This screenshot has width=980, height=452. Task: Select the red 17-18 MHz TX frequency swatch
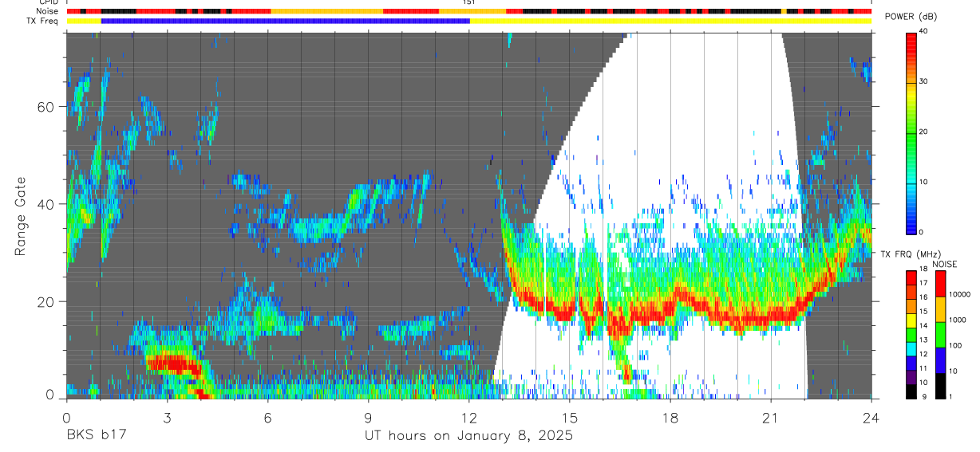coord(911,278)
